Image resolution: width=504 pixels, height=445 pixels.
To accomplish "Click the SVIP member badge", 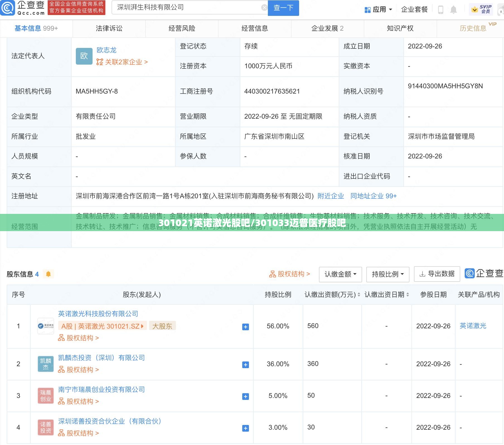I will [481, 9].
